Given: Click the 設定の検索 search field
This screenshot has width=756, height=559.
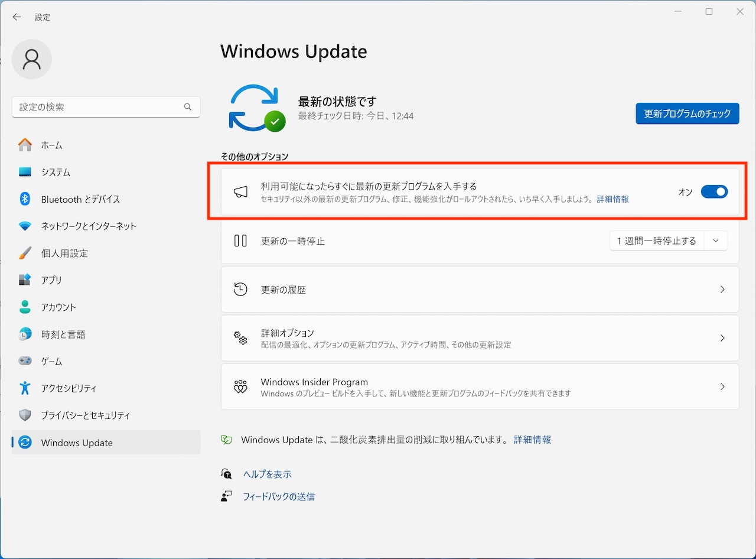Looking at the screenshot, I should point(106,107).
